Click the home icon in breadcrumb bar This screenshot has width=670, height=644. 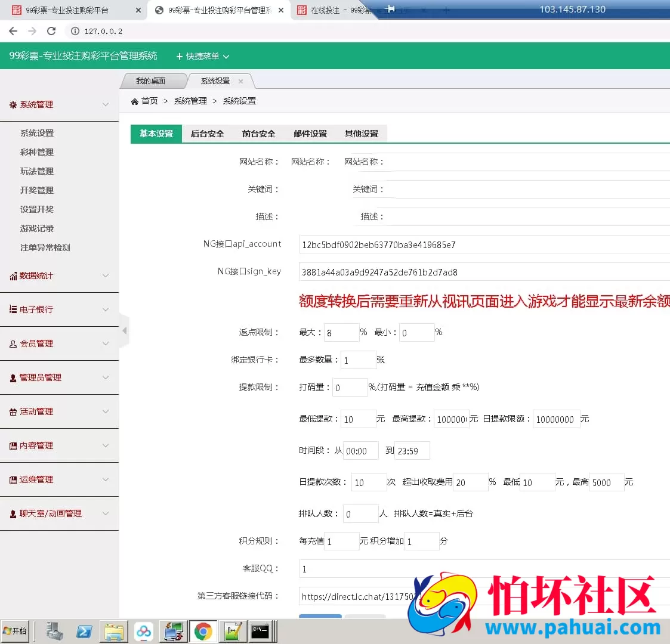click(135, 101)
